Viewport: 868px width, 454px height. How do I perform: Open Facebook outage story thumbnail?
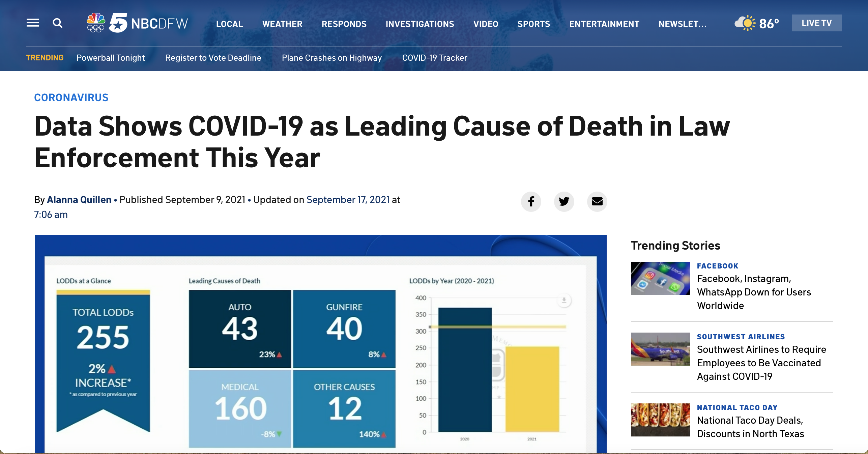pyautogui.click(x=660, y=278)
